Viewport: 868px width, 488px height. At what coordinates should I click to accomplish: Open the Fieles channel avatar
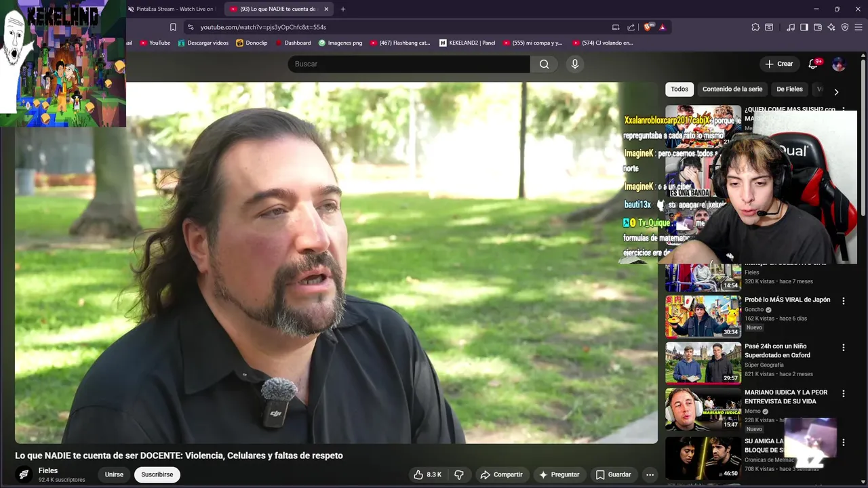[x=24, y=474]
